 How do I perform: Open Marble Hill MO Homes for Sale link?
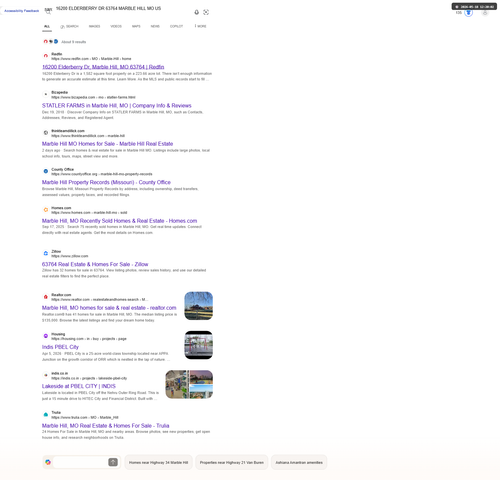107,144
